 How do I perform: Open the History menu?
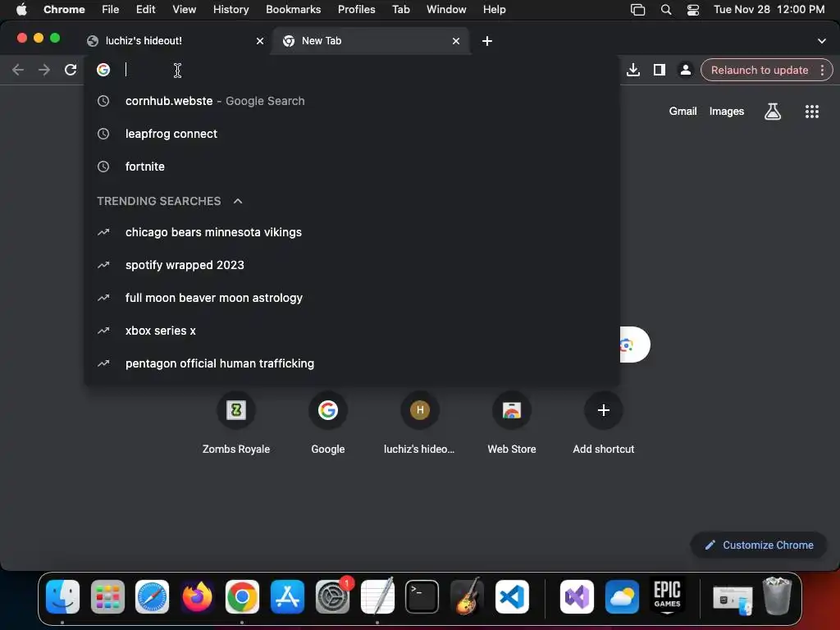click(231, 9)
